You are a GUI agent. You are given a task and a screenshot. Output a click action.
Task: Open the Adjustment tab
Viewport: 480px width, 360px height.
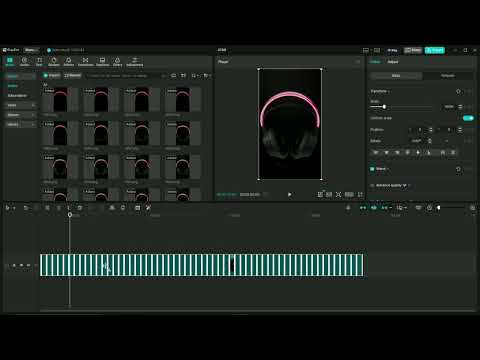pyautogui.click(x=135, y=62)
